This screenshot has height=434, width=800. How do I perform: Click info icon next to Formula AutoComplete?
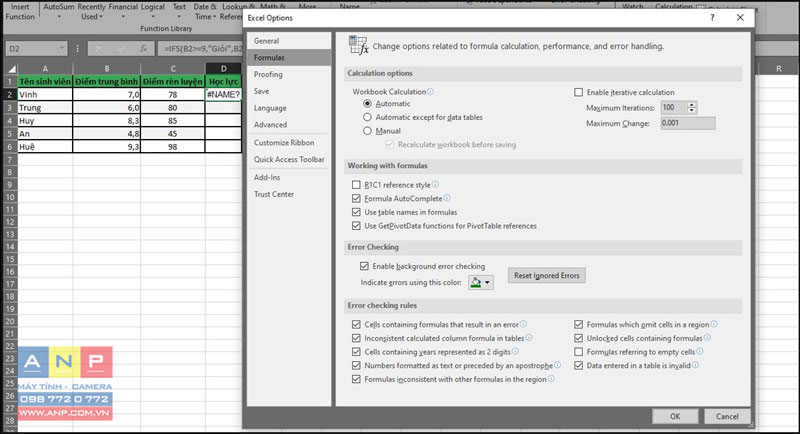[x=447, y=198]
